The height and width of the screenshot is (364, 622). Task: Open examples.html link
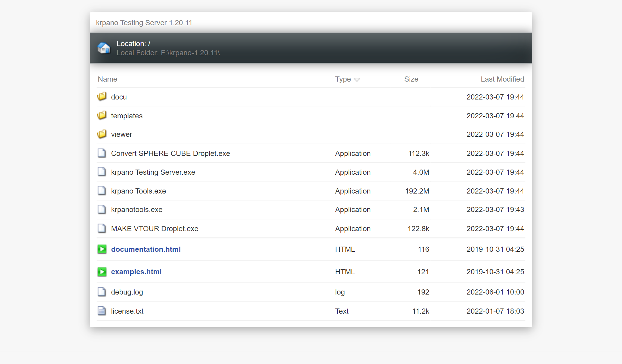(x=136, y=272)
